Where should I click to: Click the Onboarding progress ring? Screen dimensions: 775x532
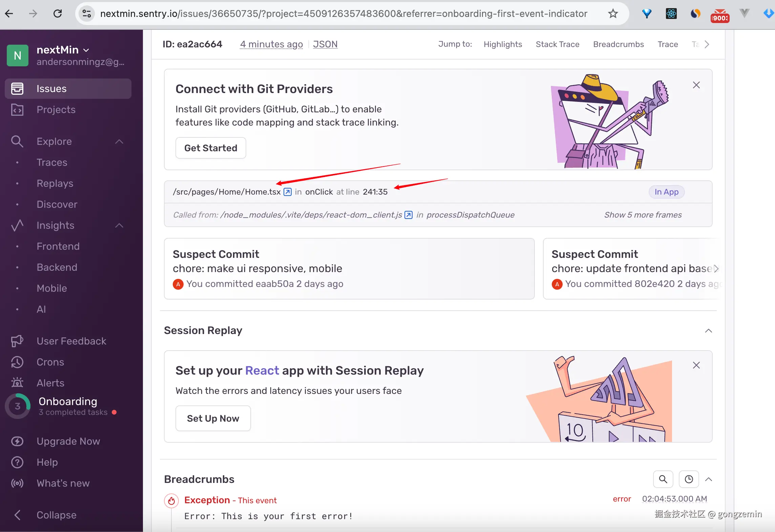coord(18,406)
